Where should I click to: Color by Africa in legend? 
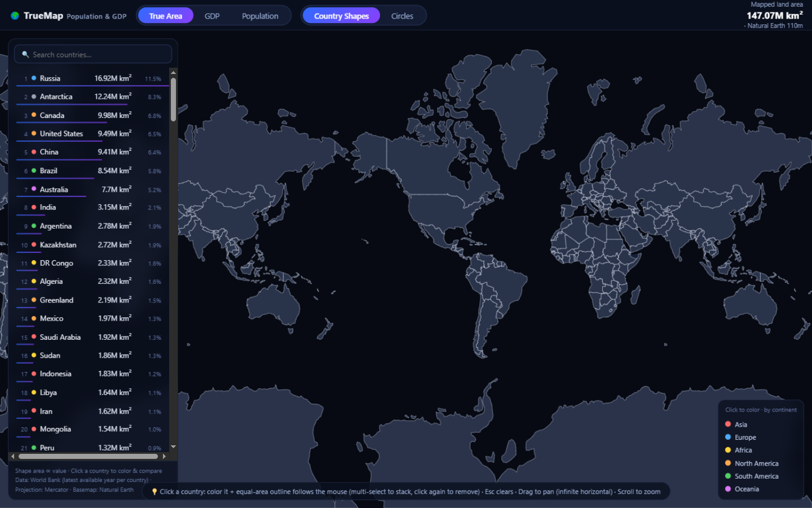click(x=738, y=450)
